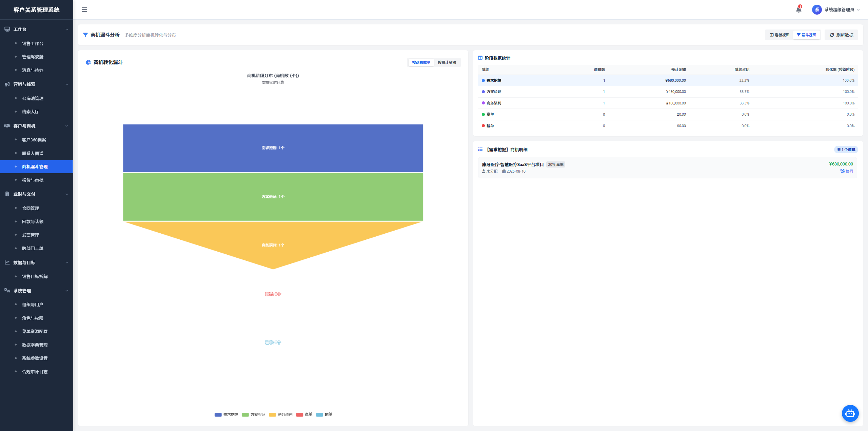Open 康晟医疗-智慧医疗SaaS平台项目 opportunity card
The height and width of the screenshot is (431, 868).
pyautogui.click(x=667, y=168)
